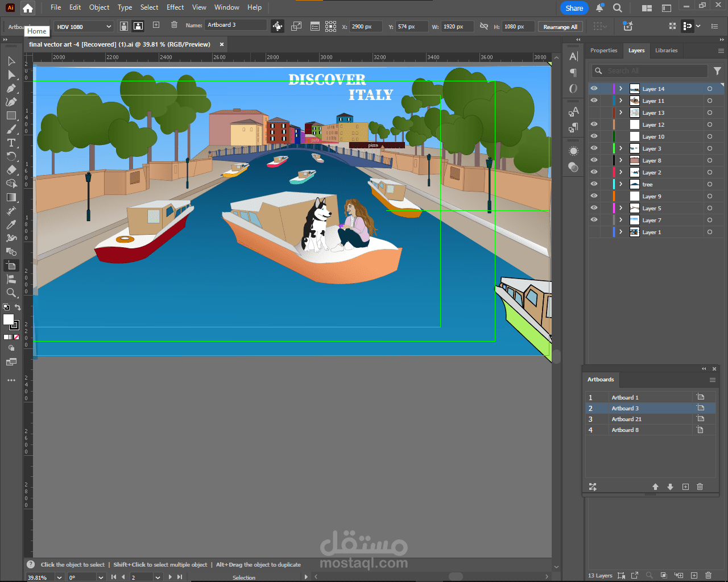The image size is (728, 582).
Task: Click the Share button
Action: (x=574, y=8)
